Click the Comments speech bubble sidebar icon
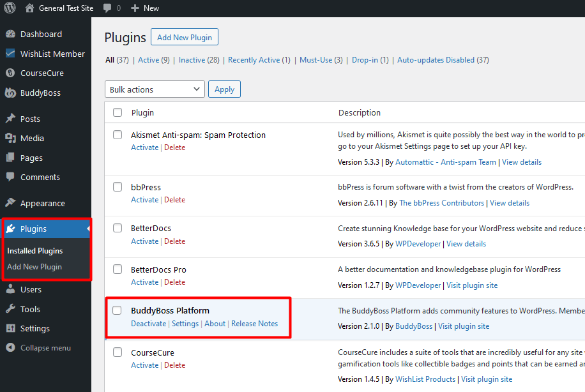The width and height of the screenshot is (585, 392). pyautogui.click(x=10, y=176)
